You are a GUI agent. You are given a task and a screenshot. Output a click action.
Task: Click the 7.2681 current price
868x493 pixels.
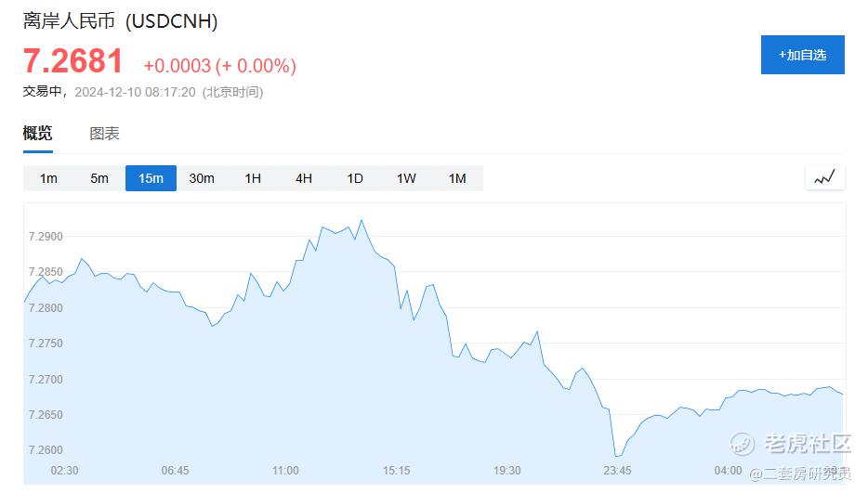pyautogui.click(x=73, y=62)
